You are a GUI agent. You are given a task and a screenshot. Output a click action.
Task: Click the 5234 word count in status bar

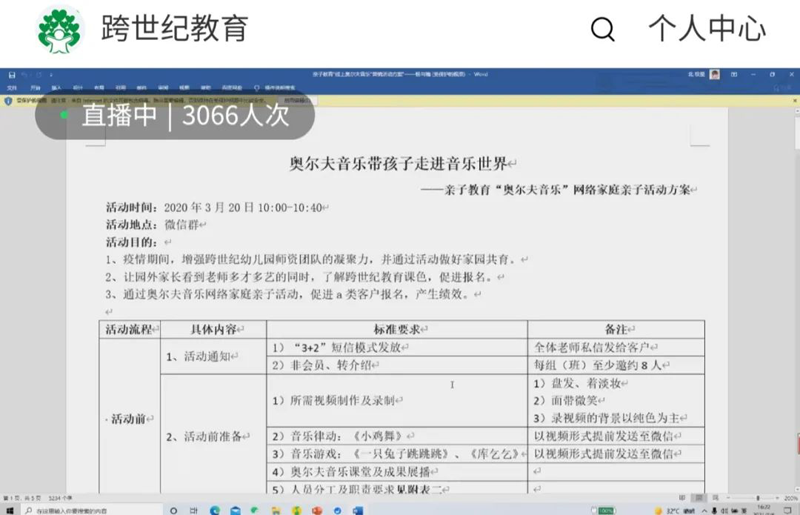60,498
